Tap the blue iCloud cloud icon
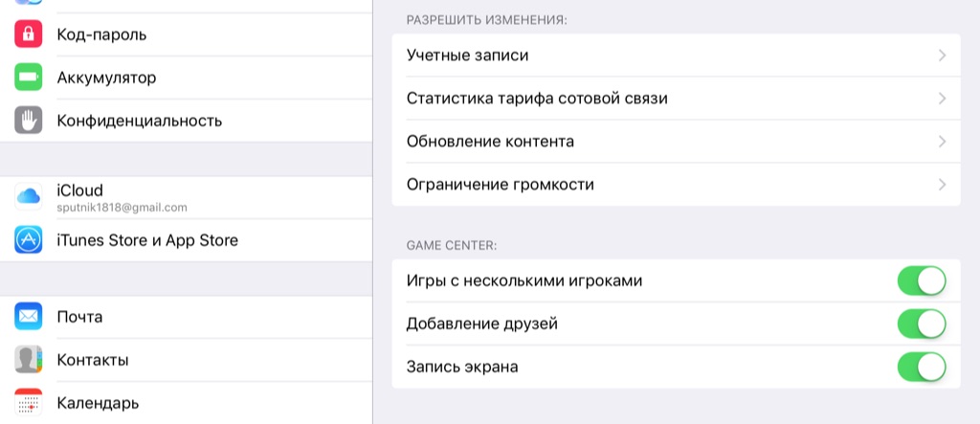This screenshot has width=980, height=424. pos(29,197)
